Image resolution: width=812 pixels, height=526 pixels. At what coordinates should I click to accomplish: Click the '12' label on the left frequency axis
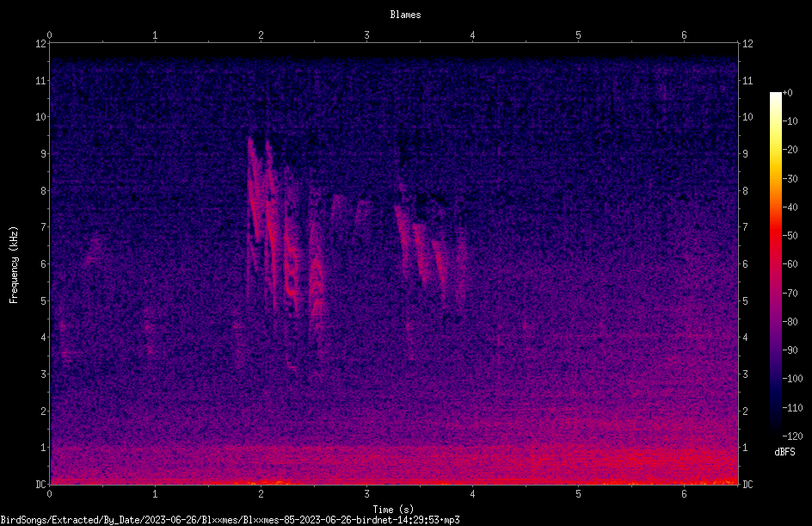click(x=40, y=44)
